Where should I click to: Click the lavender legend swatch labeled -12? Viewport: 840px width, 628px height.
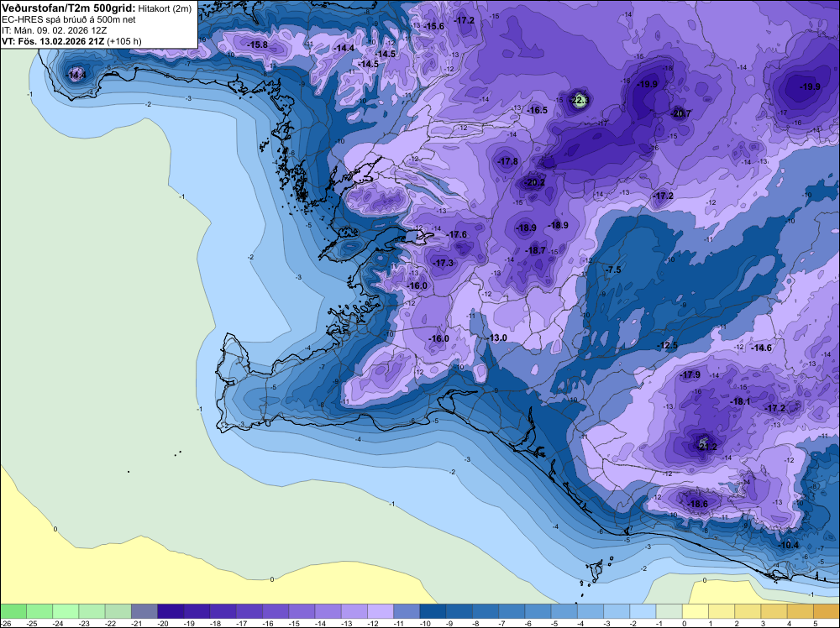tap(381, 611)
